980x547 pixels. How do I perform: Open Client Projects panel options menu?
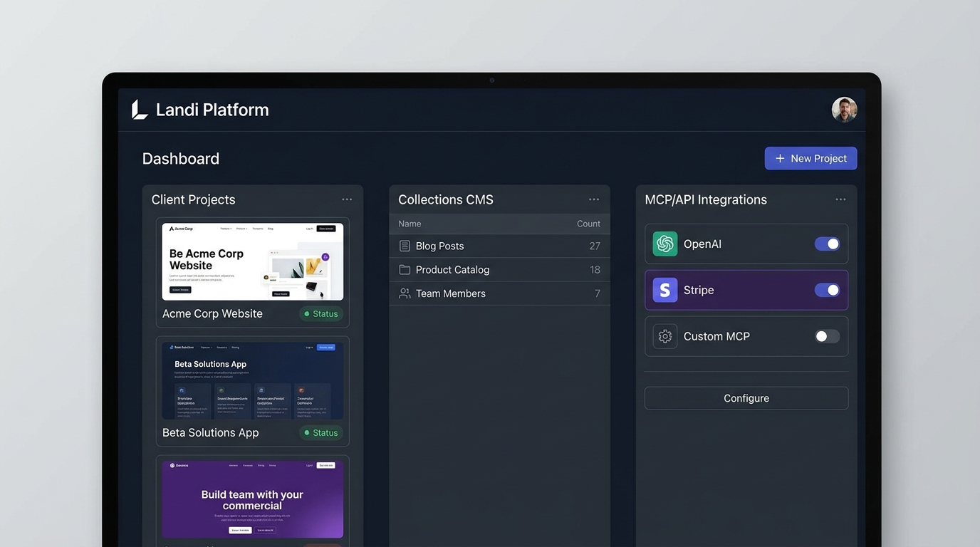click(347, 199)
